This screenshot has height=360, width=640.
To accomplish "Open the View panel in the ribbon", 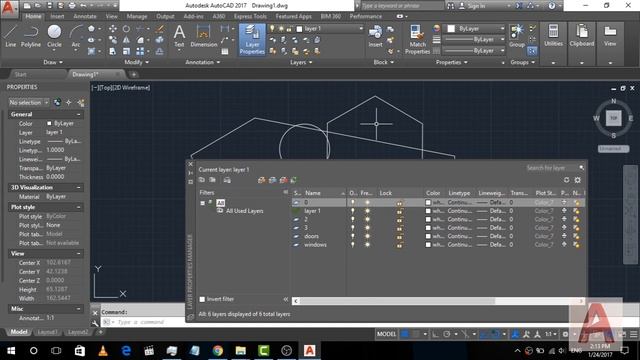I will (x=610, y=35).
